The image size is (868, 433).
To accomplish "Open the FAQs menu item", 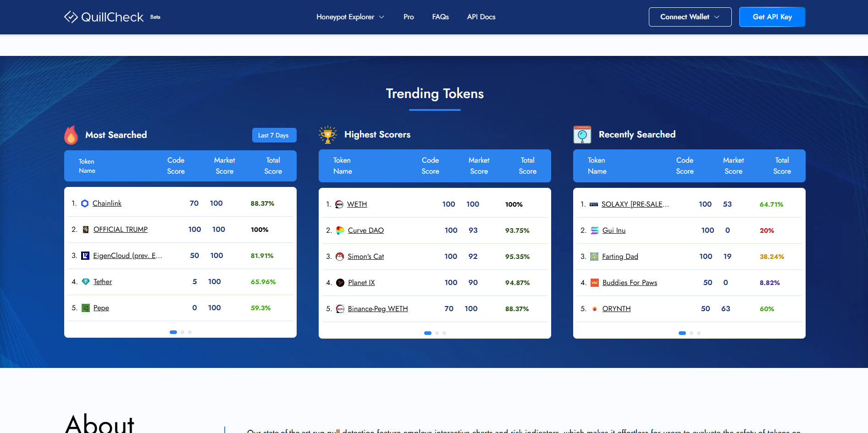I will tap(440, 17).
